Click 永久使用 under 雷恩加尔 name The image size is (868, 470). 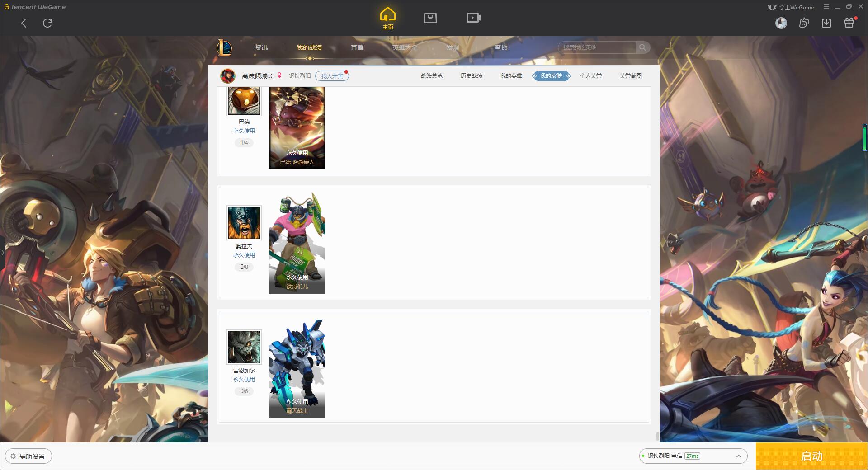(244, 380)
